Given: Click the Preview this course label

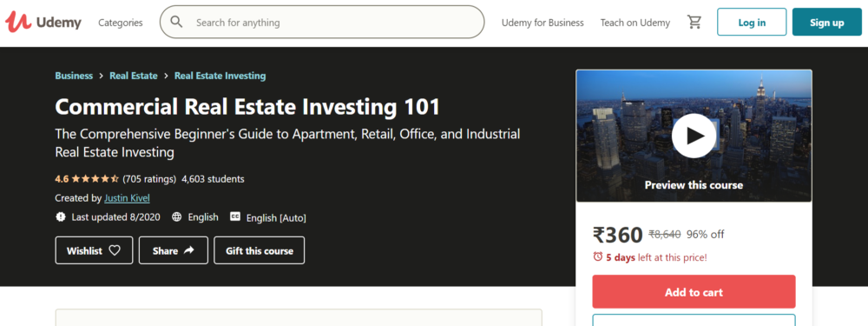Looking at the screenshot, I should click(x=694, y=184).
